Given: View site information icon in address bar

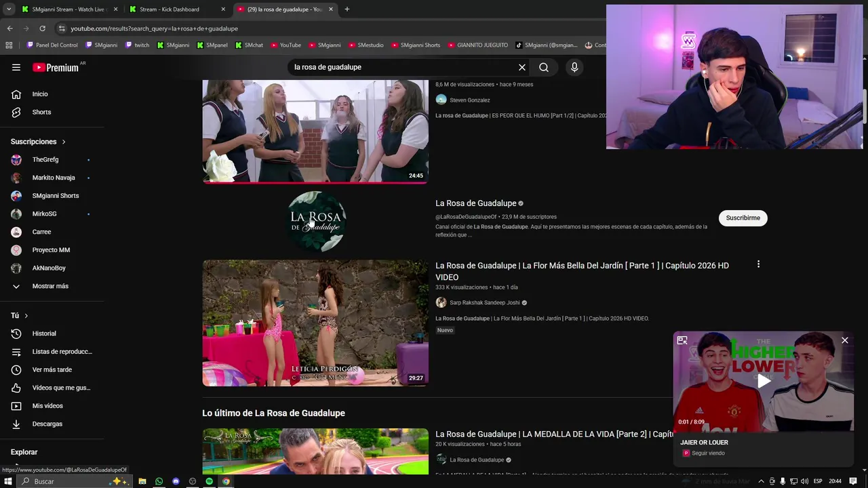Looking at the screenshot, I should pos(62,28).
